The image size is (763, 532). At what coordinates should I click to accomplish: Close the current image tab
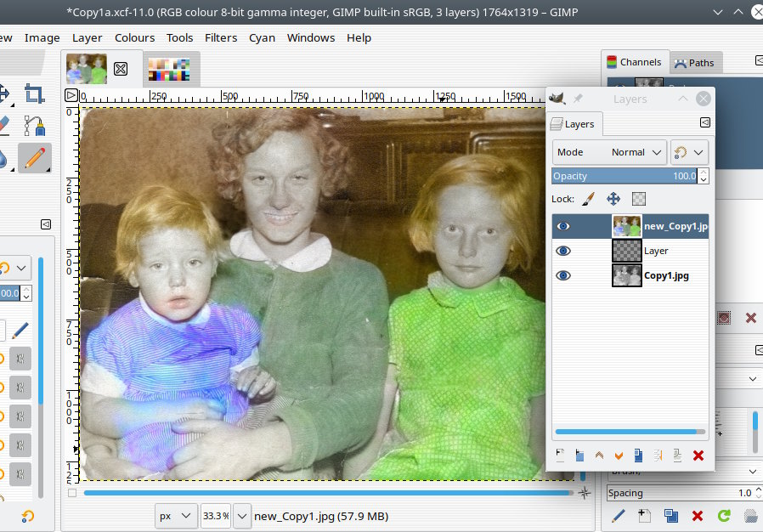pyautogui.click(x=121, y=69)
